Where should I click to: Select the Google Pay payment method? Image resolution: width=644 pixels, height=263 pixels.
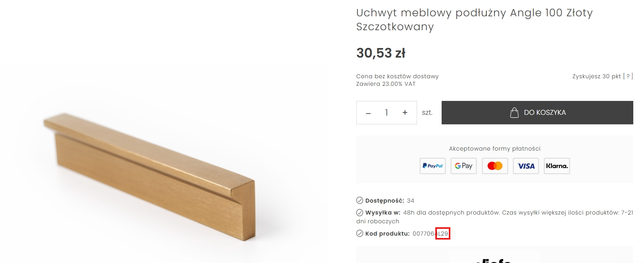coord(463,166)
